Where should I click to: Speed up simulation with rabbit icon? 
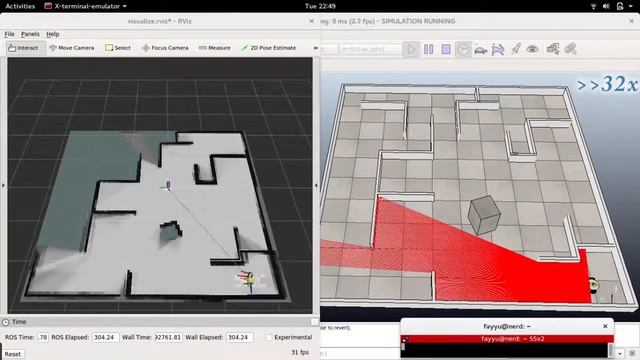click(x=498, y=50)
